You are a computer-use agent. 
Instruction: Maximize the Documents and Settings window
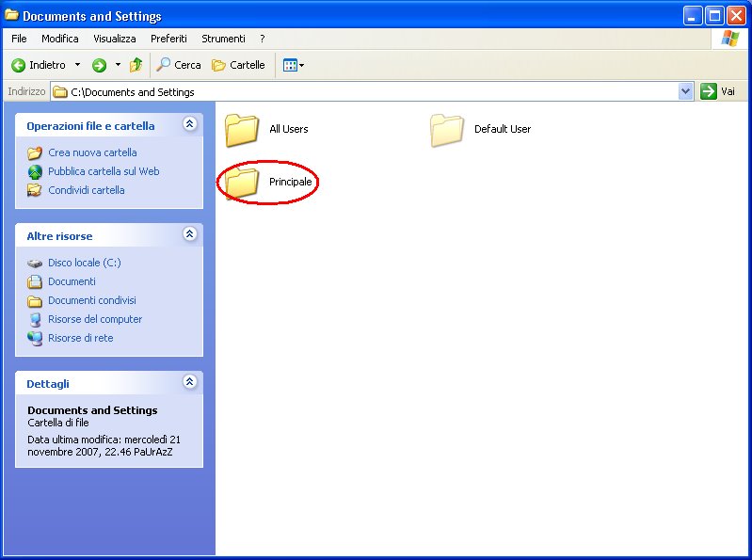(x=714, y=16)
